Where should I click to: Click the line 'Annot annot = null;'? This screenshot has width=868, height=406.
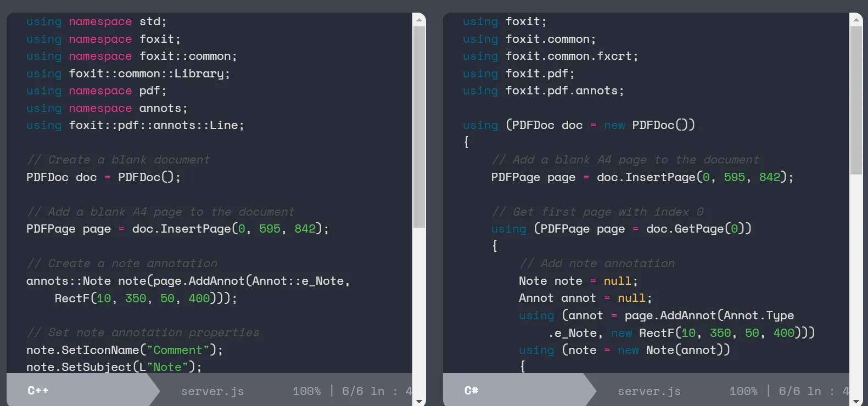pyautogui.click(x=586, y=298)
